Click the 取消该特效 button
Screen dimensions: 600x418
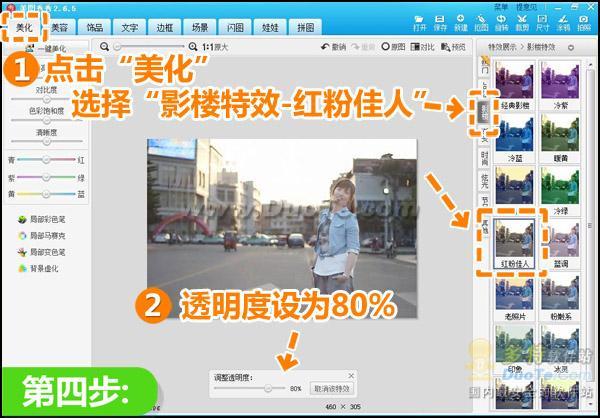332,389
